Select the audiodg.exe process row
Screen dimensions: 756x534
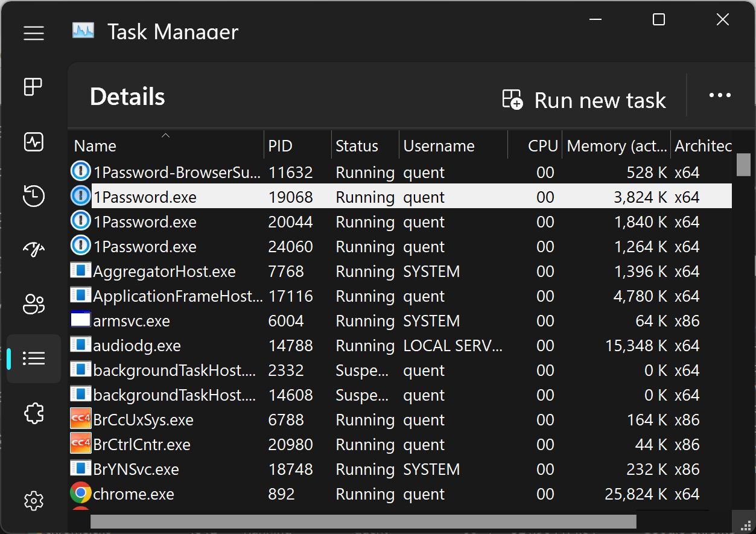pyautogui.click(x=137, y=346)
